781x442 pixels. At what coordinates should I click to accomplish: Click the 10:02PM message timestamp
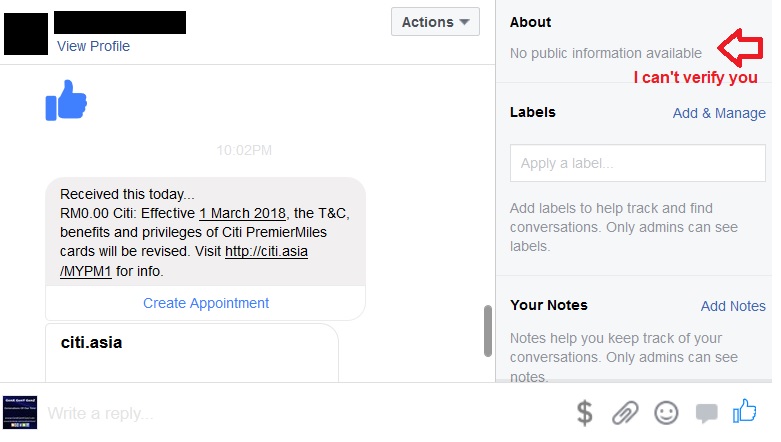click(244, 151)
